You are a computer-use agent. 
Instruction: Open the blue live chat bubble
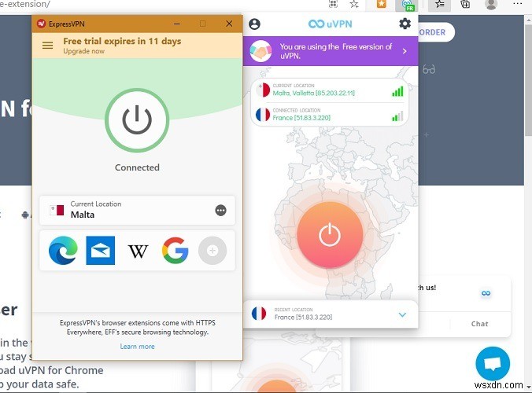tap(493, 363)
